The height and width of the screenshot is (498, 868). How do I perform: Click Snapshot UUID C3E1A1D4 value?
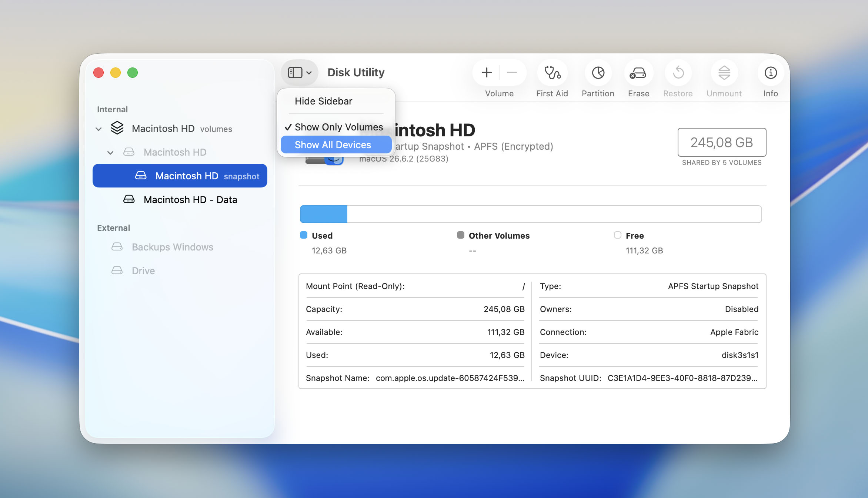pyautogui.click(x=682, y=378)
